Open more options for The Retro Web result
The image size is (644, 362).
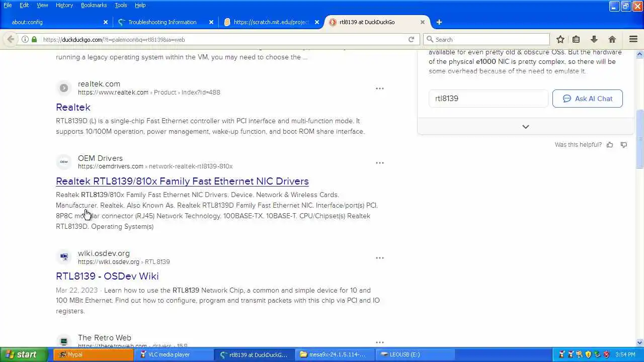(x=380, y=342)
